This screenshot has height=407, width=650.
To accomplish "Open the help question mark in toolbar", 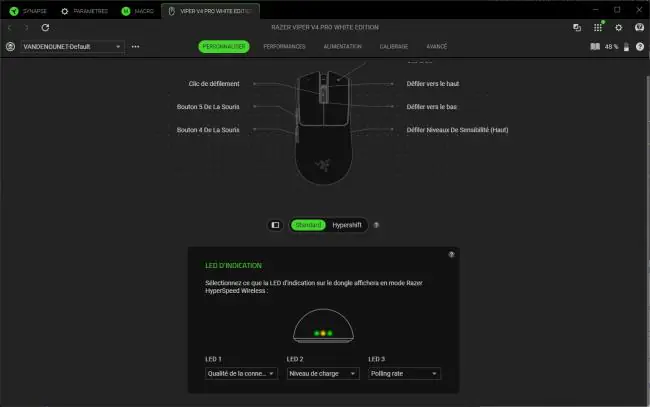I will [640, 46].
